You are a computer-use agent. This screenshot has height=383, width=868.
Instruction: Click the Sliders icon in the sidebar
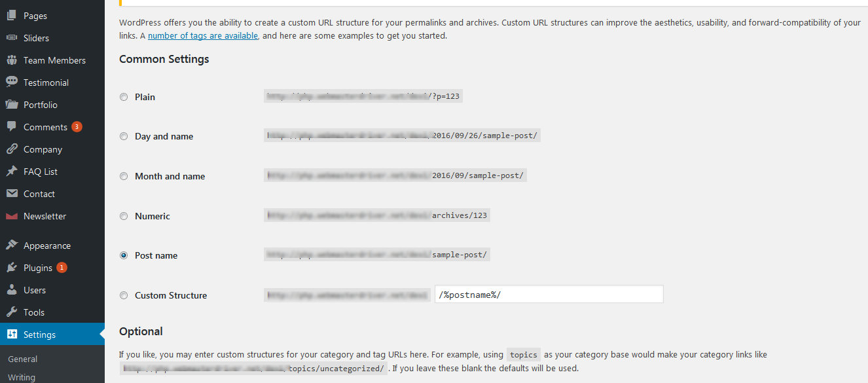(x=12, y=38)
